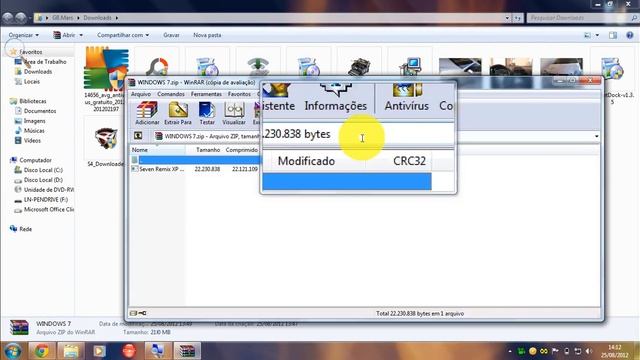Open Google Chrome from the taskbar
The width and height of the screenshot is (640, 360).
click(x=41, y=351)
